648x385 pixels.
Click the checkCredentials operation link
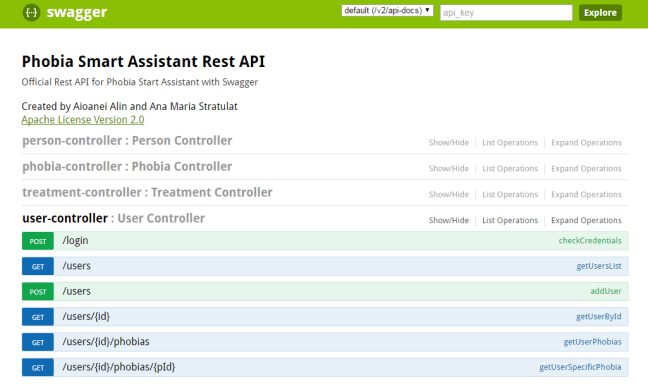[x=590, y=241]
